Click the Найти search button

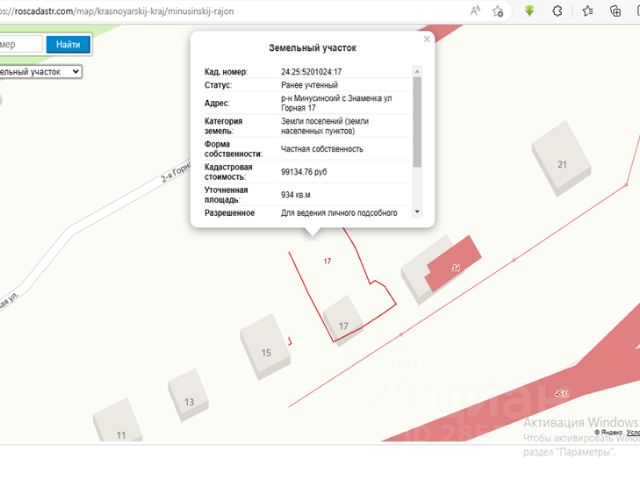(68, 45)
